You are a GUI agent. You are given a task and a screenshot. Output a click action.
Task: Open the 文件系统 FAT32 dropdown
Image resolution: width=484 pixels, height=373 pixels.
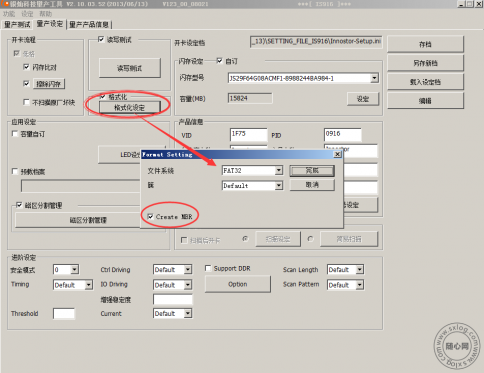[x=279, y=170]
